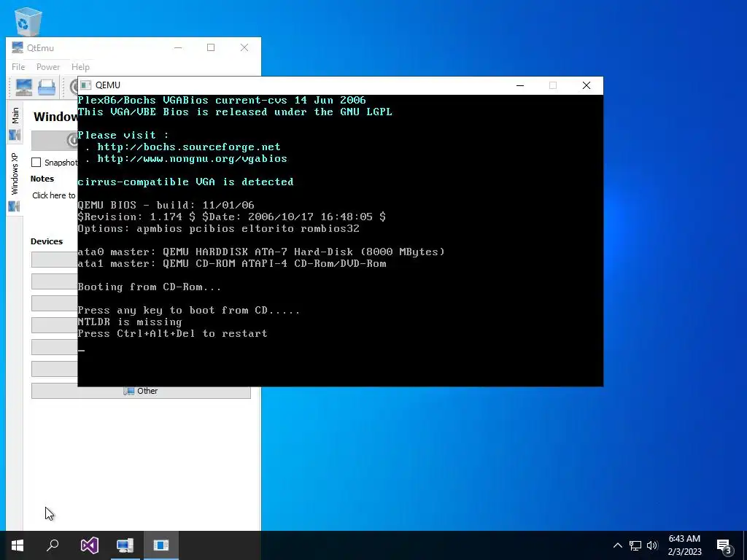This screenshot has width=747, height=560.
Task: Click the open machine toolbar icon in QtEmu
Action: 47,87
